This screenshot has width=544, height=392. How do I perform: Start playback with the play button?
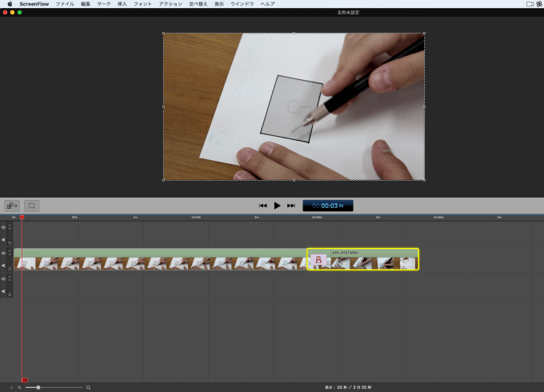click(277, 206)
